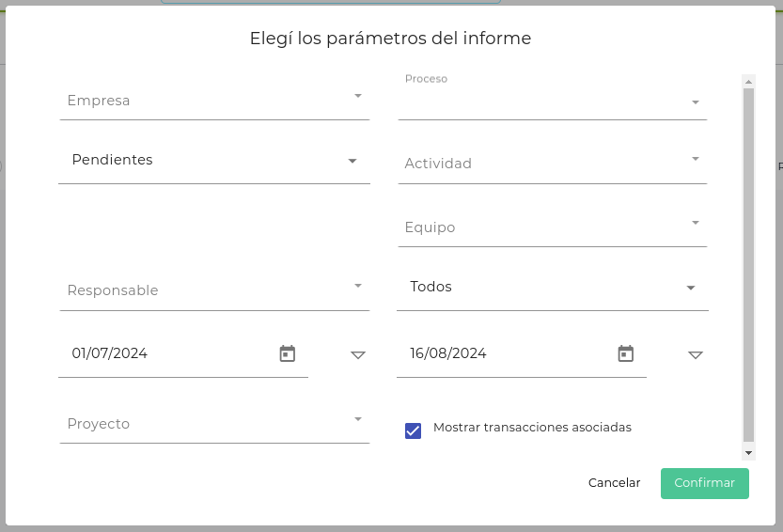
Task: Click triangle arrow beside the 01/07/2024 date
Action: point(357,355)
